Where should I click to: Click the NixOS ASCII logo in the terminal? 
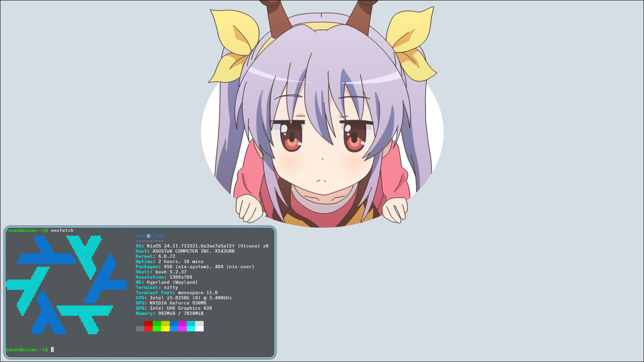[x=66, y=285]
